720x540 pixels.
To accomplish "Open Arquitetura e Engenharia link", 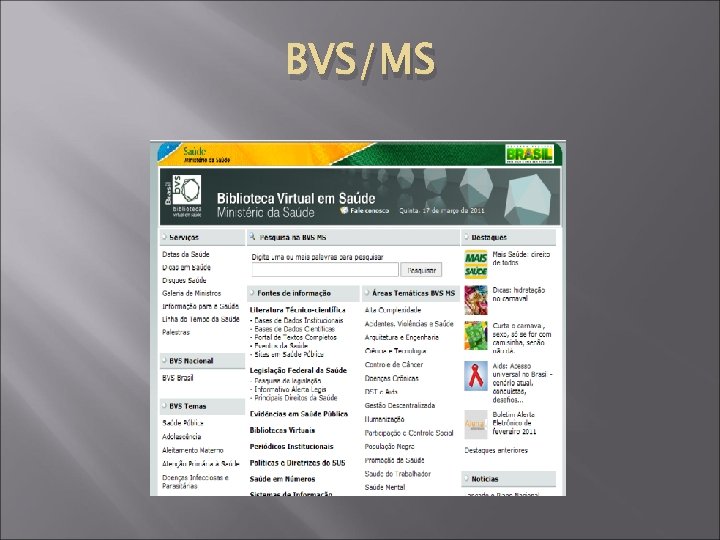I will pyautogui.click(x=401, y=337).
